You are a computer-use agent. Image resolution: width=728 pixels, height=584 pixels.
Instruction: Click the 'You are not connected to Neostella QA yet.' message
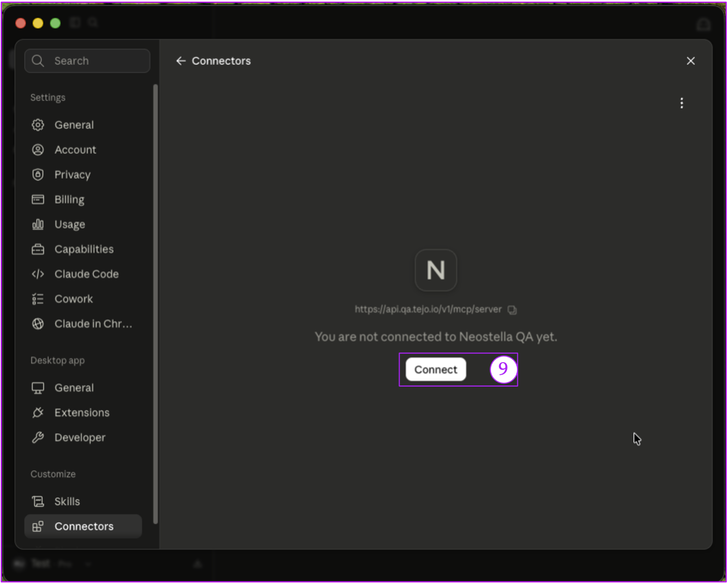point(436,336)
